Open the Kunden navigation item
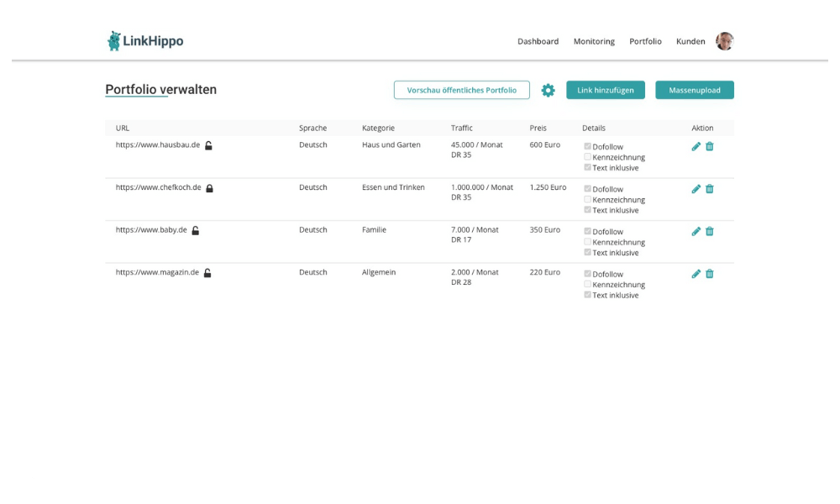Viewport: 840px width, 504px height. point(690,41)
